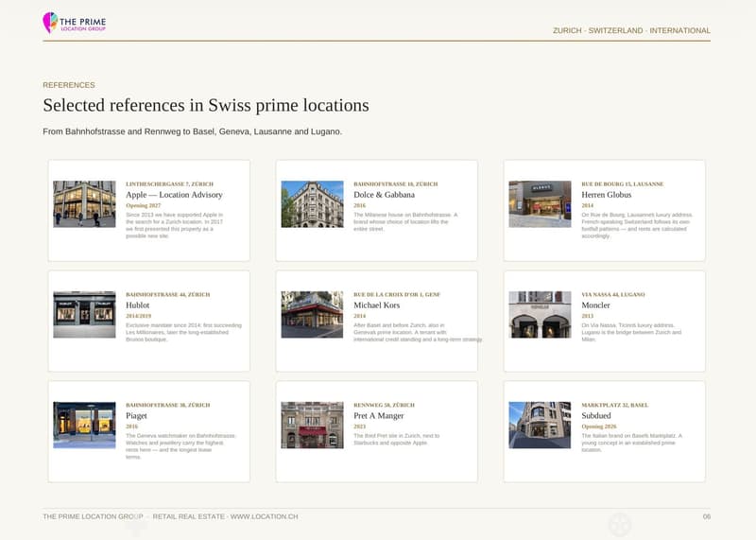
Task: Click the Zurich · Switzerland · International header text
Action: point(631,30)
